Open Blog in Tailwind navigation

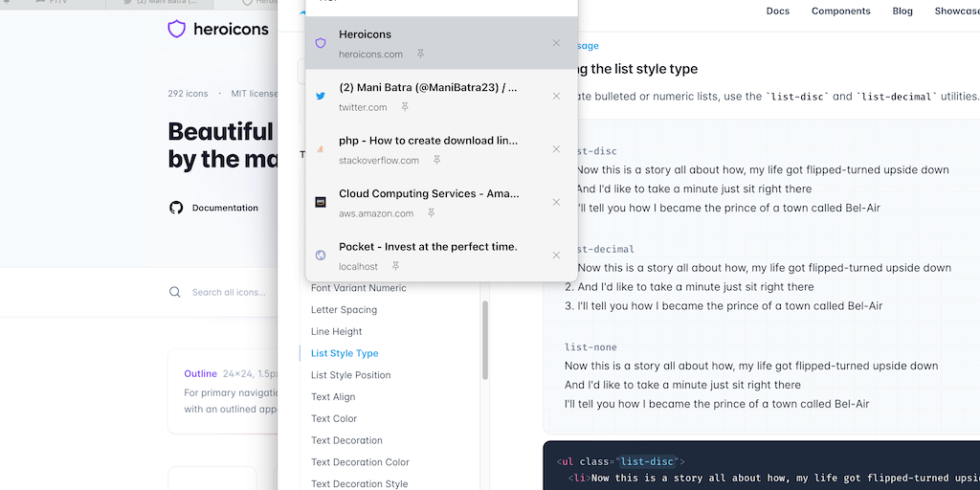point(902,11)
